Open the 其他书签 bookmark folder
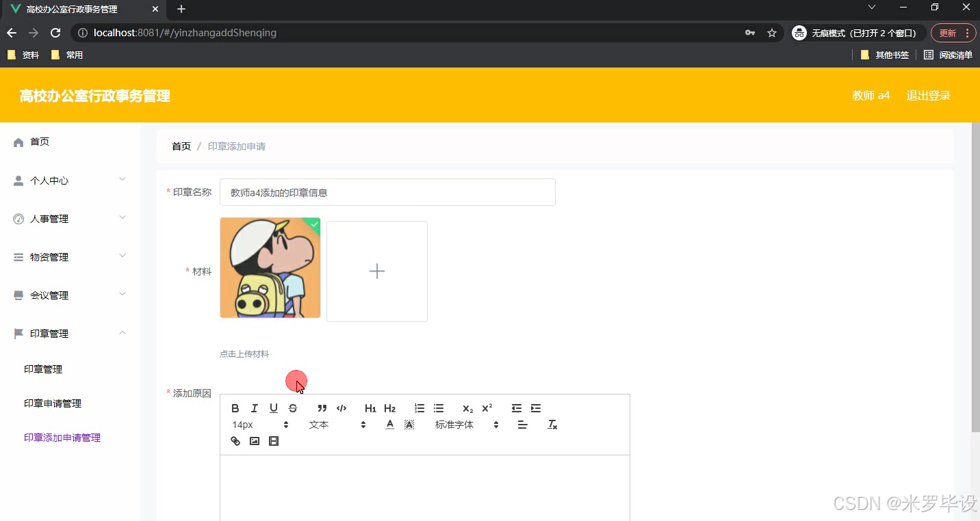Viewport: 980px width, 521px height. pyautogui.click(x=885, y=55)
